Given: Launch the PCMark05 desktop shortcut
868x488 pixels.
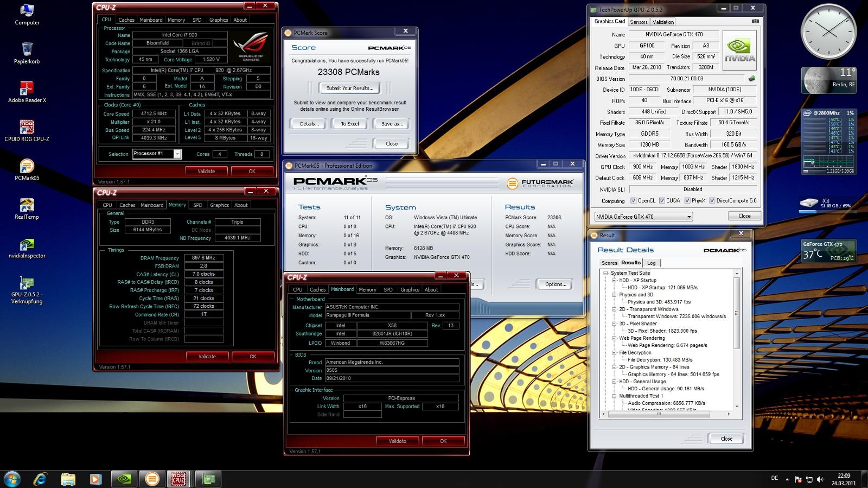Looking at the screenshot, I should click(x=27, y=170).
